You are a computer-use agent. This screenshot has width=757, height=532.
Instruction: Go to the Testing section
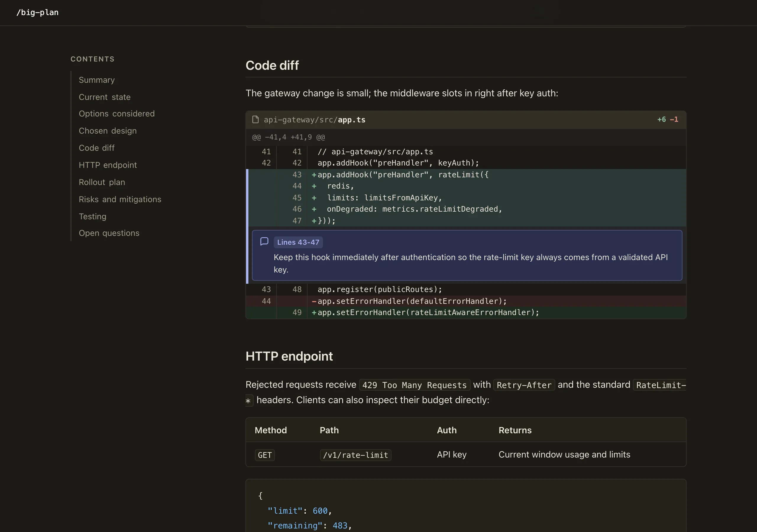click(92, 216)
